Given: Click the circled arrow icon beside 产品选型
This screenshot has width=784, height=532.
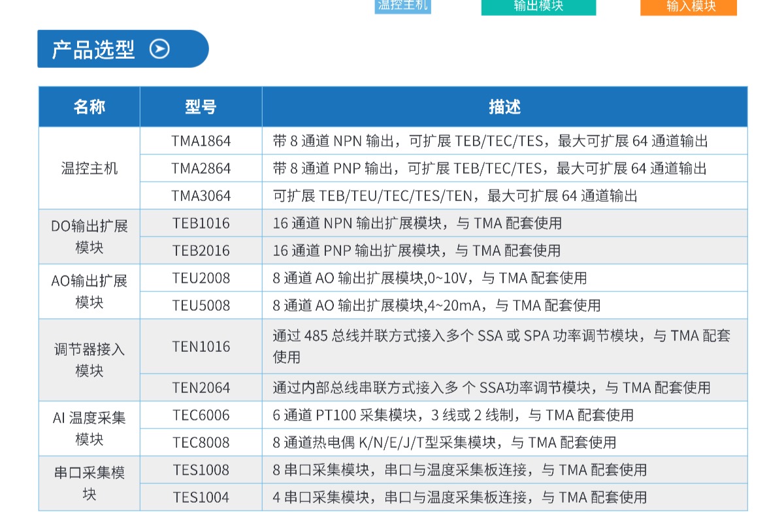Looking at the screenshot, I should [x=159, y=49].
